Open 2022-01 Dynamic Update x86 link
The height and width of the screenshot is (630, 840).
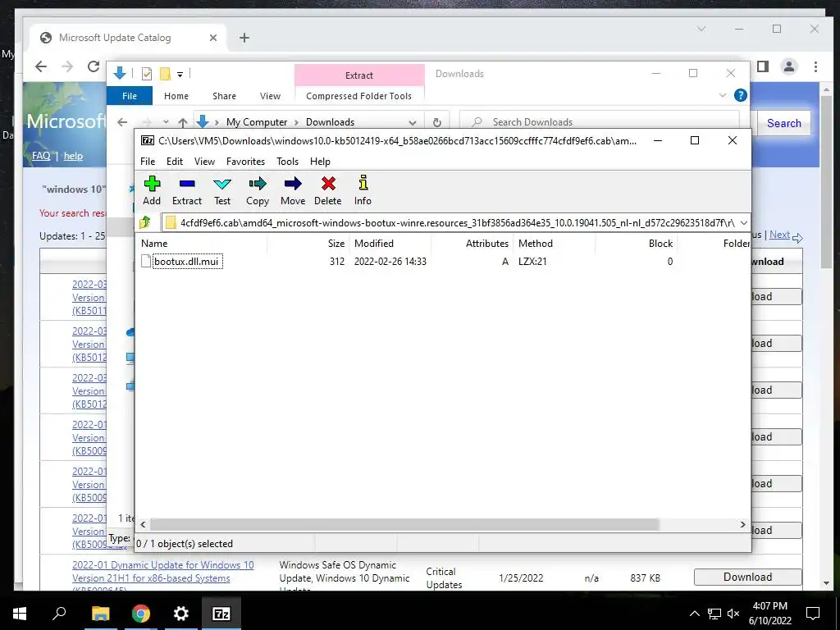(163, 572)
